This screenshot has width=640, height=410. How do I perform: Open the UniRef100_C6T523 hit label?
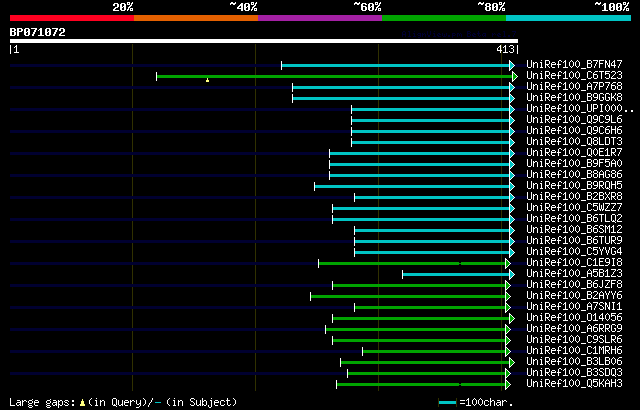(574, 75)
